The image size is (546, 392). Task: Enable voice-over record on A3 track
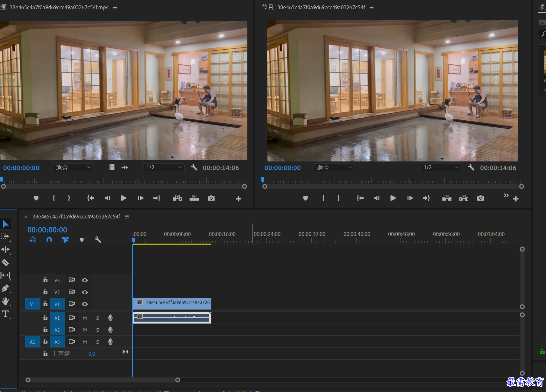tap(110, 342)
